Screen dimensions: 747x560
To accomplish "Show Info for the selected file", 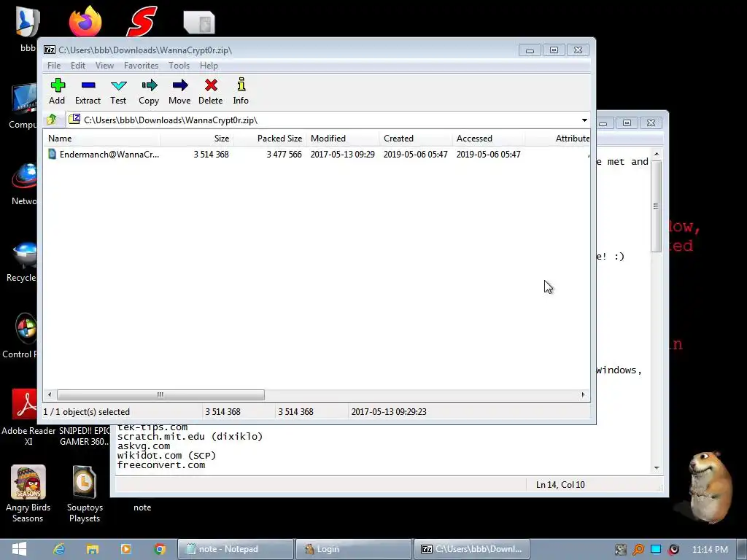I will (241, 91).
